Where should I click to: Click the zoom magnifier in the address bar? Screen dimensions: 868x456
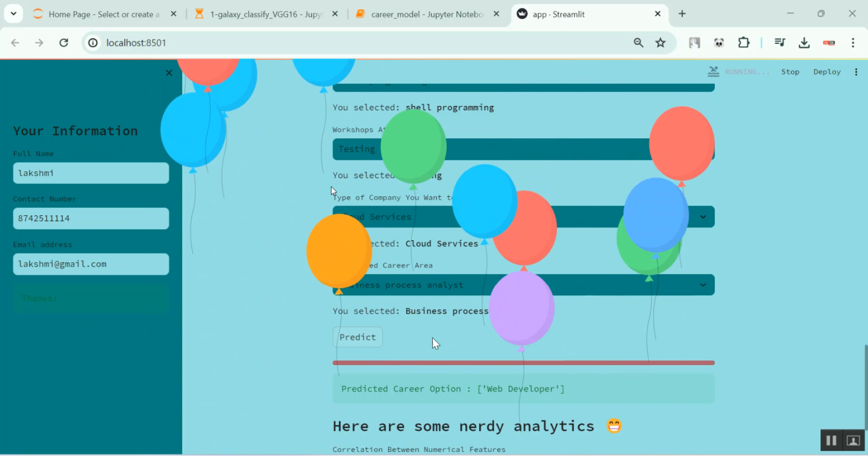638,42
